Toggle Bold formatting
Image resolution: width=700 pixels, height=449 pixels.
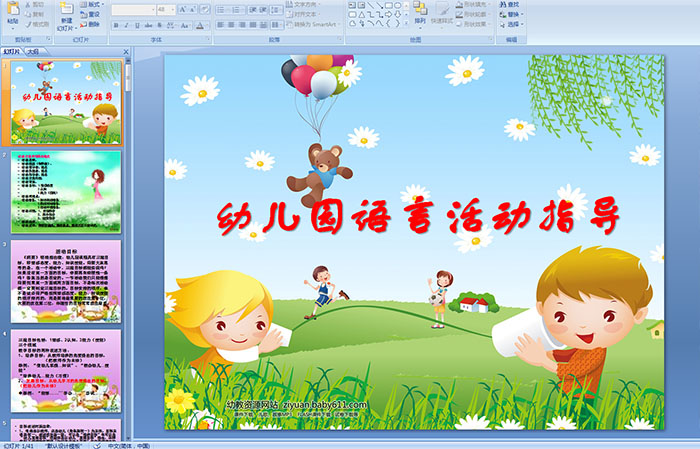[x=116, y=25]
